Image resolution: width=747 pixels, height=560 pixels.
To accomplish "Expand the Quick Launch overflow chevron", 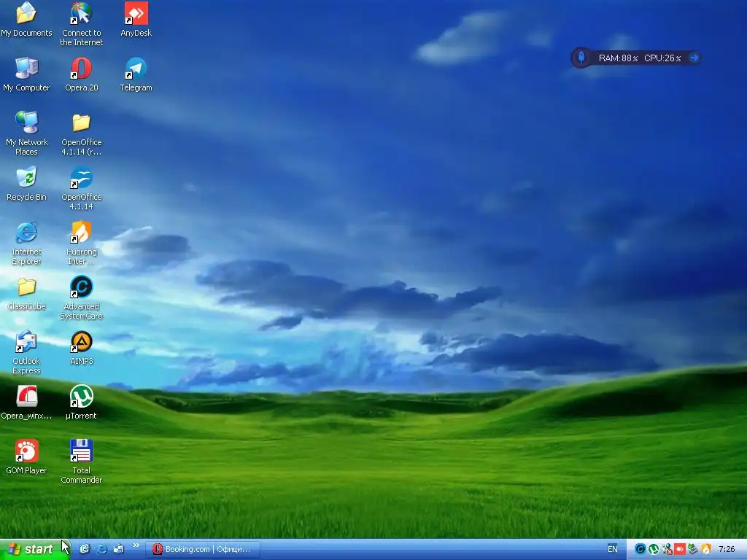I will (136, 545).
